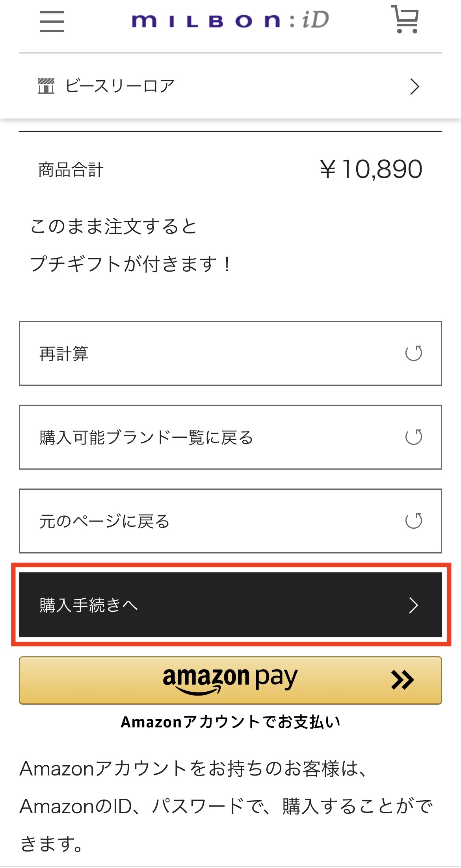The width and height of the screenshot is (461, 868).
Task: Click the プチギフトが付きます message
Action: 130,264
